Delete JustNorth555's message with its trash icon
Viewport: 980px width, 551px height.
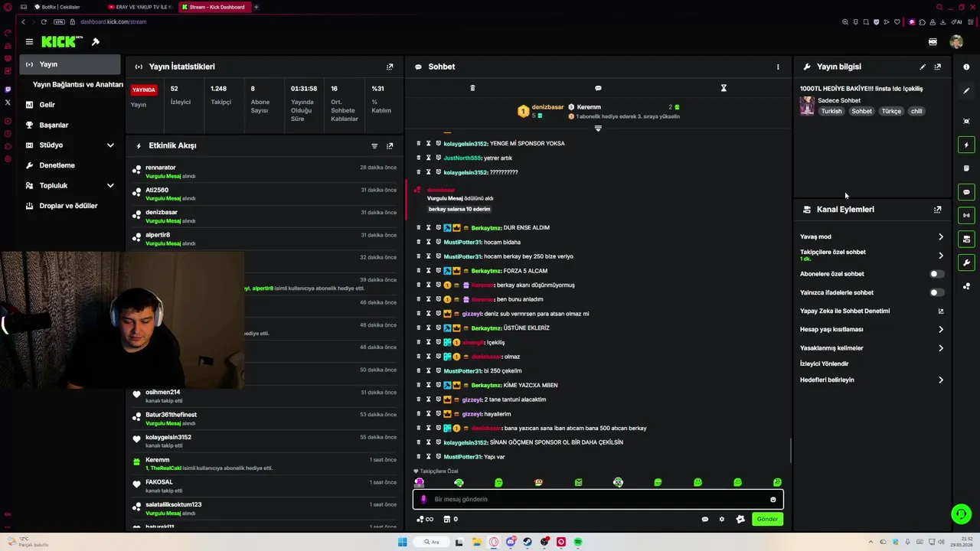(418, 158)
